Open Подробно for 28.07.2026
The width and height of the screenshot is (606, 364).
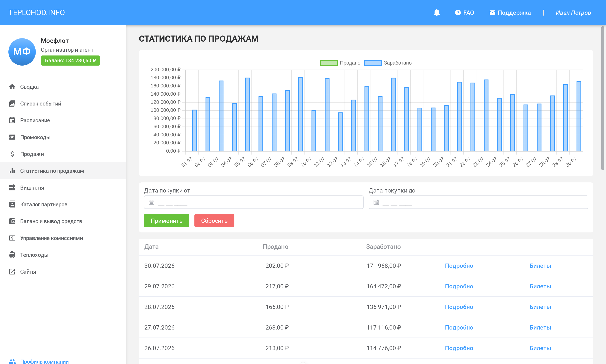pyautogui.click(x=459, y=307)
